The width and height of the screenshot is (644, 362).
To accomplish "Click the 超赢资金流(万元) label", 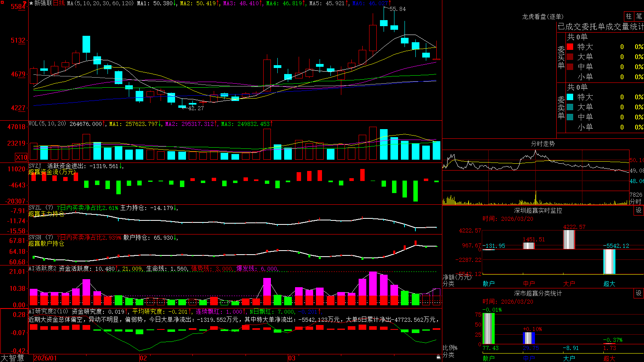I will point(52,172).
